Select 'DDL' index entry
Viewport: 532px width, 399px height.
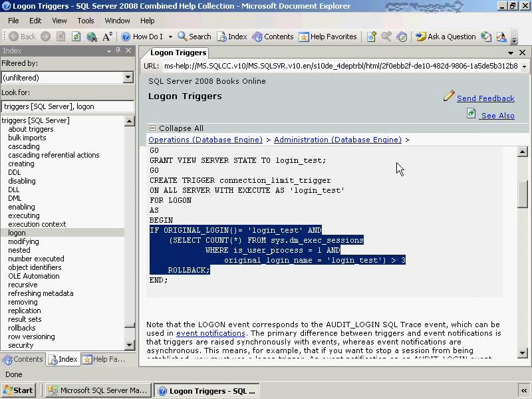14,172
